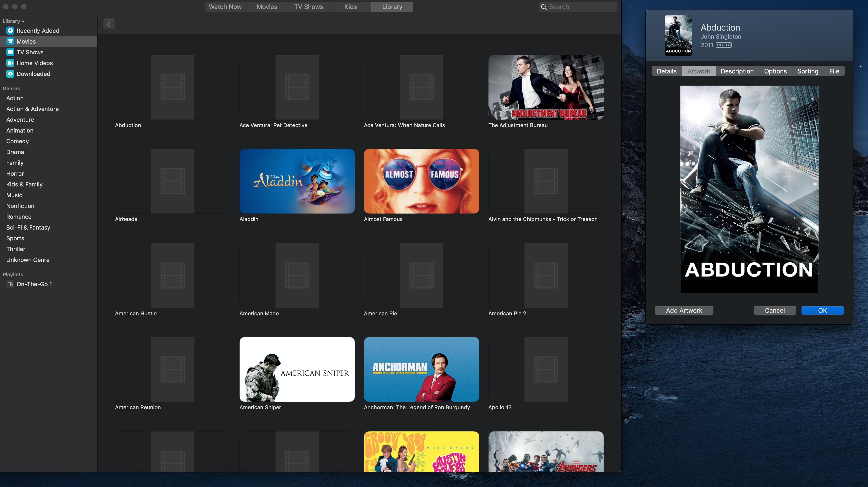Open Downloaded in sidebar
The image size is (868, 487).
[x=49, y=74]
